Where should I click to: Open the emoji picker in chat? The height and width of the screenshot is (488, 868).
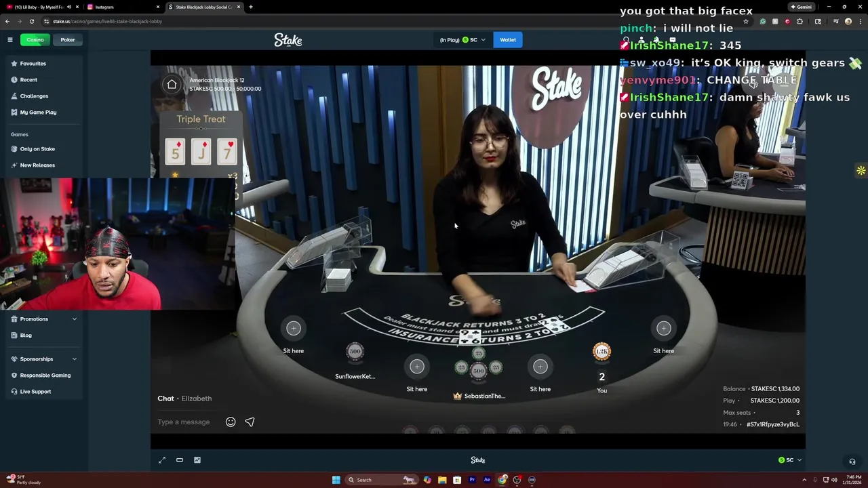(231, 422)
